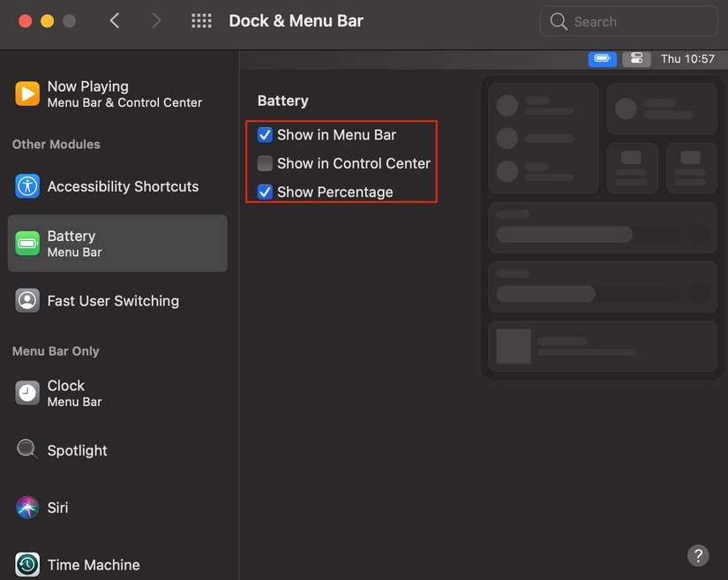Screen dimensions: 728x580
Task: Click the Accessibility Shortcuts blue icon
Action: (27, 186)
